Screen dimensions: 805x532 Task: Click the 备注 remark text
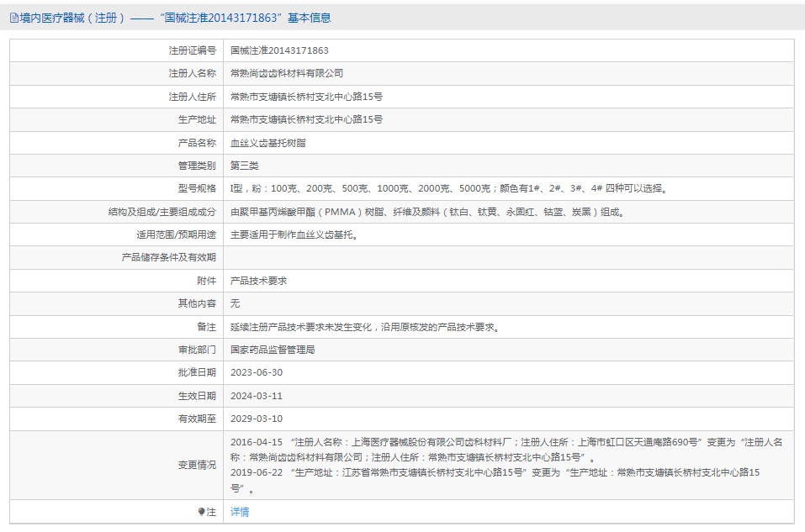coord(365,327)
